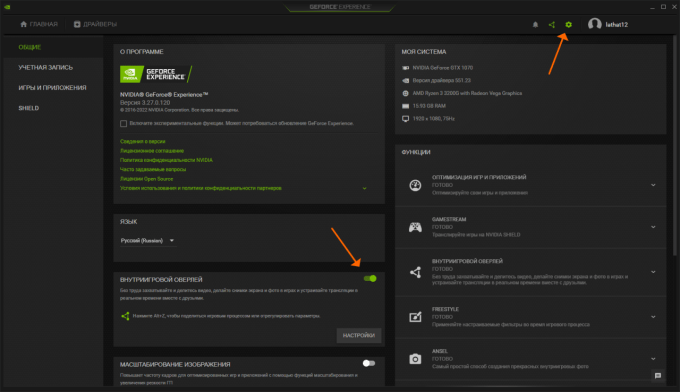Image resolution: width=681 pixels, height=392 pixels.
Task: Select ИГРЫ И ПРИЛОЖЕНИЯ in the sidebar
Action: [52, 88]
